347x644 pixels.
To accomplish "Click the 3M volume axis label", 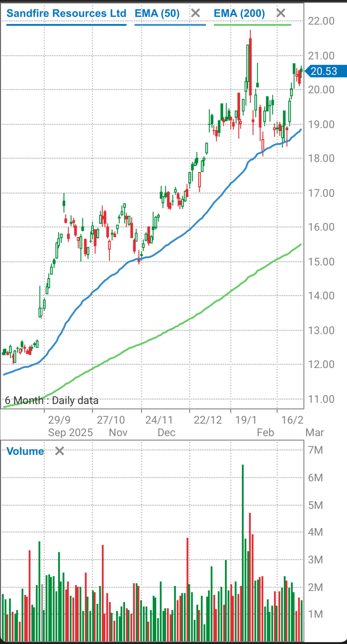I will [x=315, y=560].
